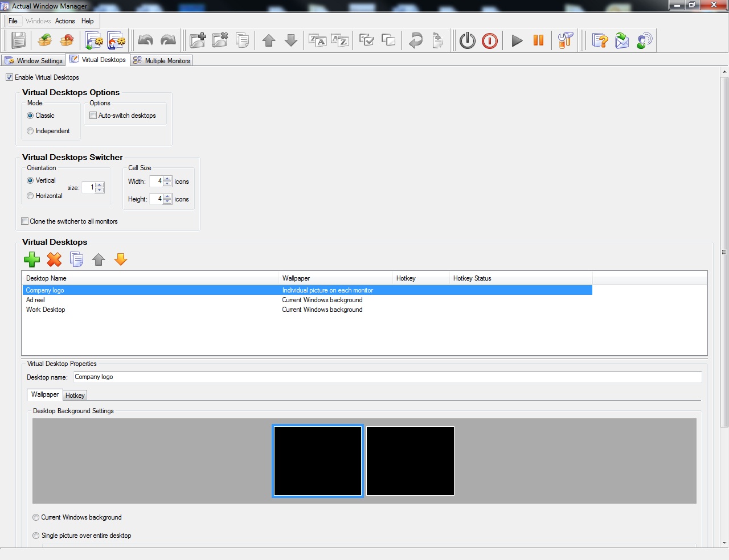Viewport: 729px width, 560px height.
Task: Click the copy pages icon in the toolbar
Action: [242, 40]
